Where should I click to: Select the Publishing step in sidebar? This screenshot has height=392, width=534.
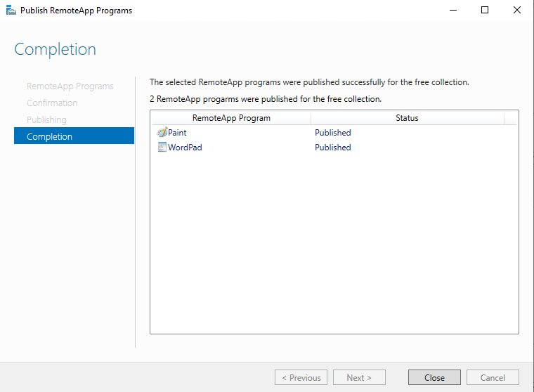point(46,119)
